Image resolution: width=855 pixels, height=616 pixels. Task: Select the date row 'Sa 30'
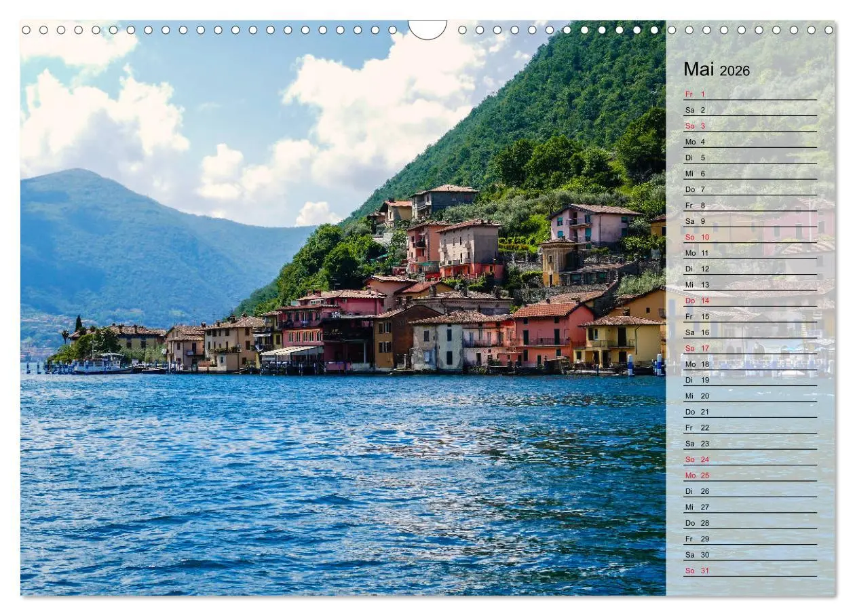(x=750, y=554)
